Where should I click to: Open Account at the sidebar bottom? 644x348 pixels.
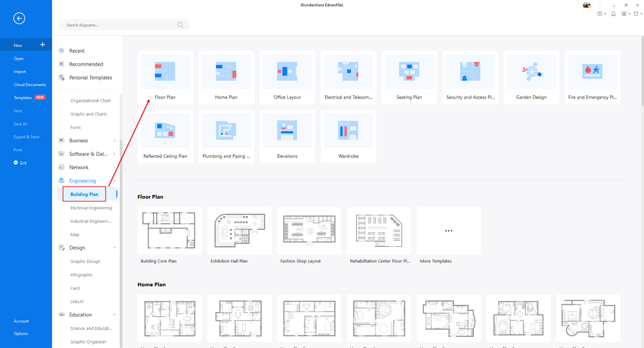(21, 322)
